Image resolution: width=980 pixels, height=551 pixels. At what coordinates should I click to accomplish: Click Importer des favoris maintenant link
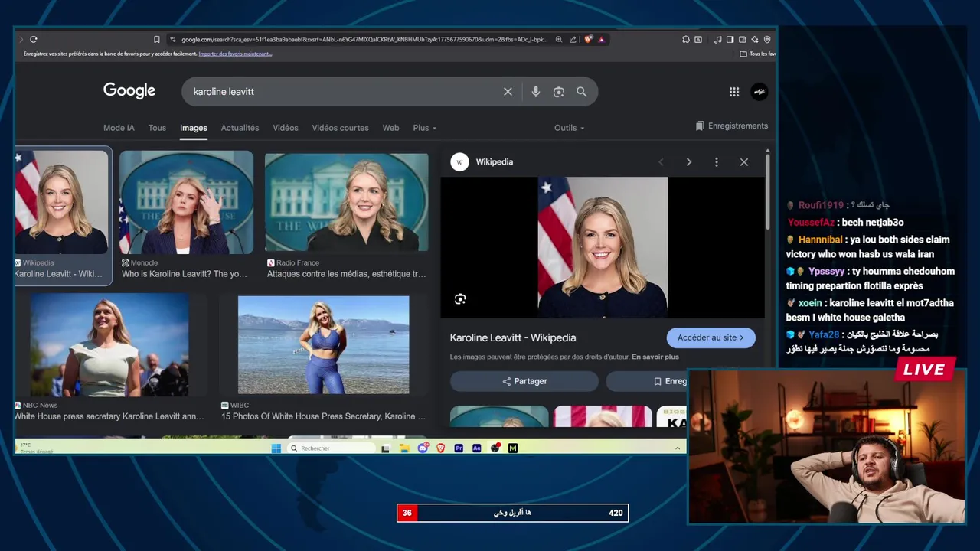tap(235, 54)
